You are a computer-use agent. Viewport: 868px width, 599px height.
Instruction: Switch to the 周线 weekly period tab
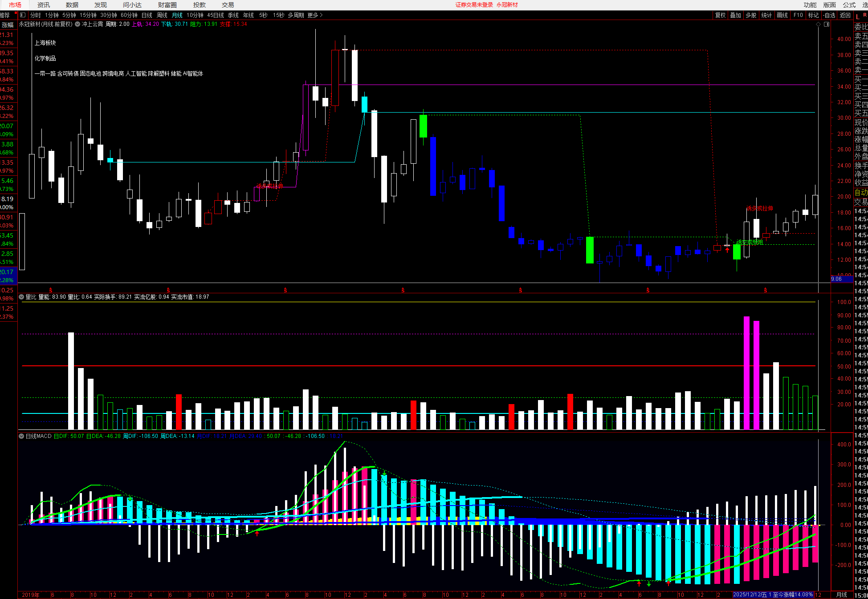coord(162,15)
